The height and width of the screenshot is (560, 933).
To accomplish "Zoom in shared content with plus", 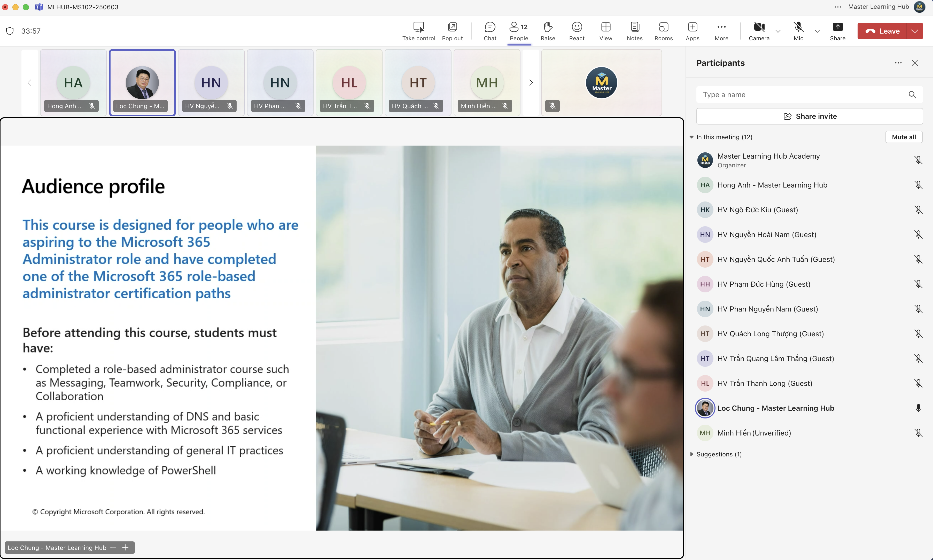I will (x=126, y=548).
